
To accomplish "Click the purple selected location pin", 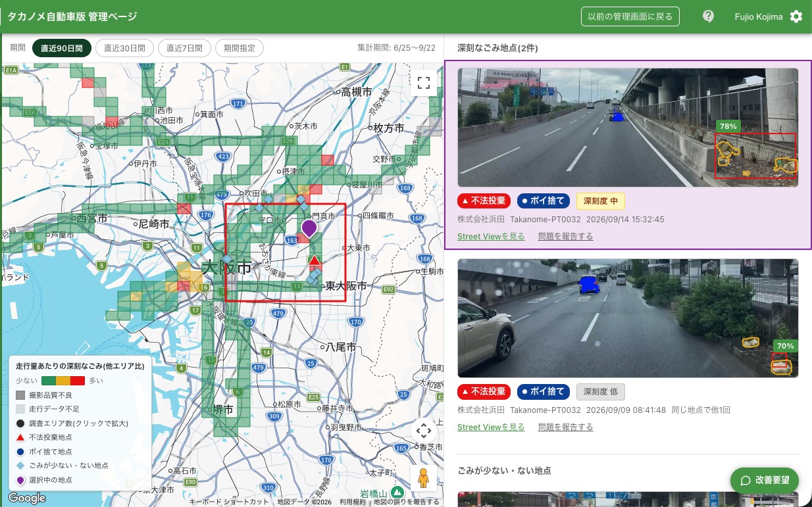I will [309, 229].
